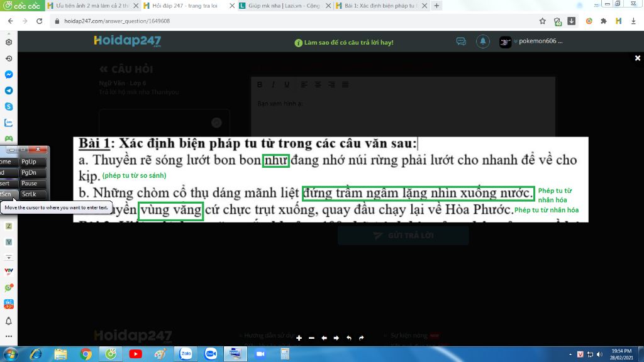Click the Hoidap247 logo in header

coord(127,41)
